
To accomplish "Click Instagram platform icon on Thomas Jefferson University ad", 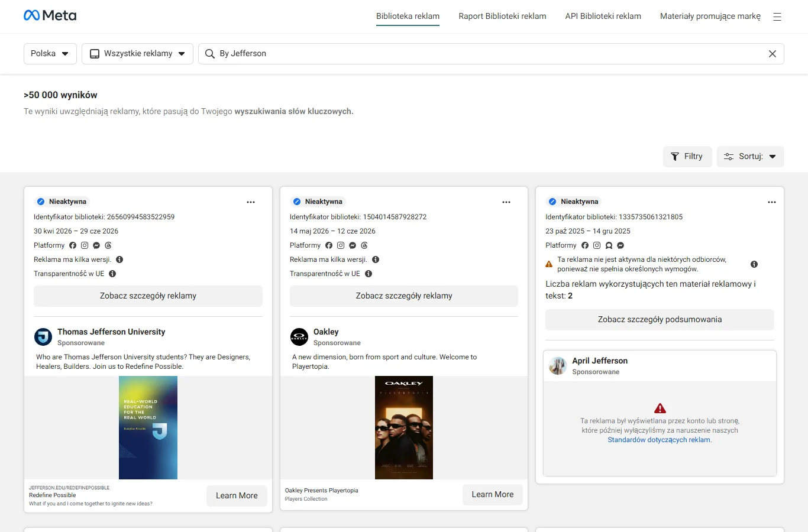I will pyautogui.click(x=85, y=245).
